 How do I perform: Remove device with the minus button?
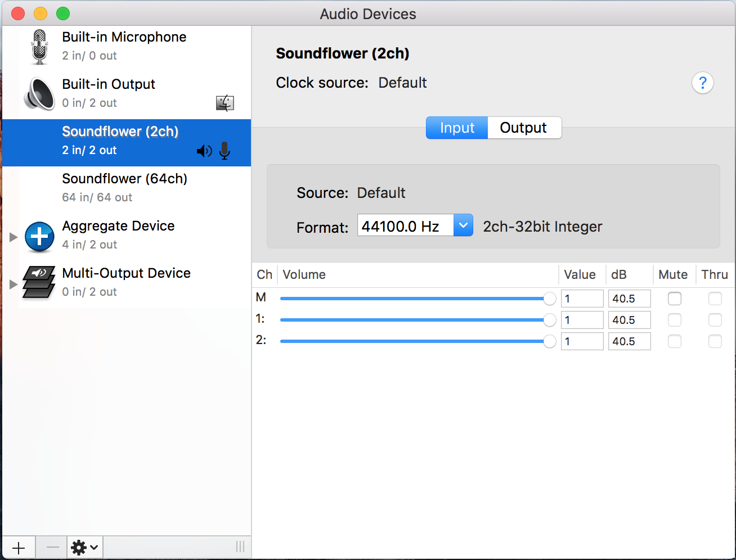coord(52,548)
